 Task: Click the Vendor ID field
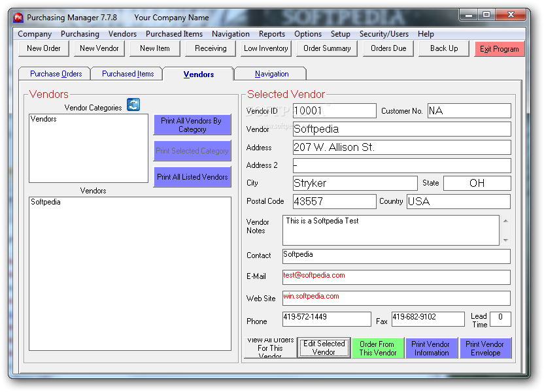tap(335, 110)
